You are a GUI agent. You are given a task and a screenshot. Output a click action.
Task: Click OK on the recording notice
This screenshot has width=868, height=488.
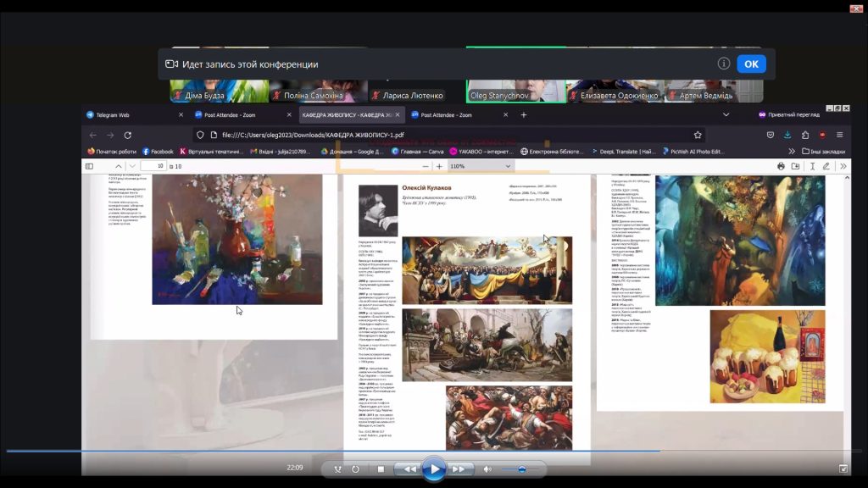[751, 64]
